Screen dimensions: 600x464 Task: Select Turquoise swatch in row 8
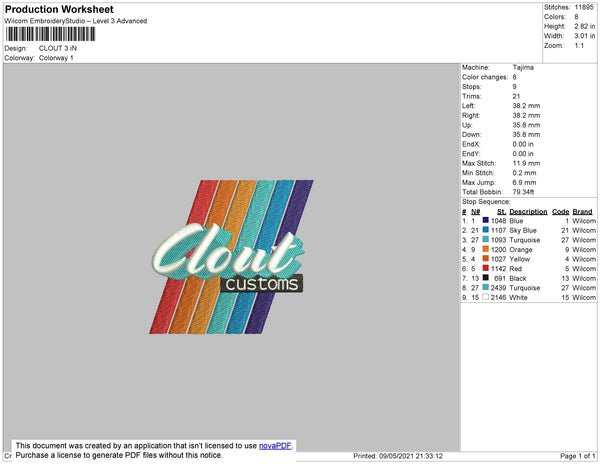point(486,287)
